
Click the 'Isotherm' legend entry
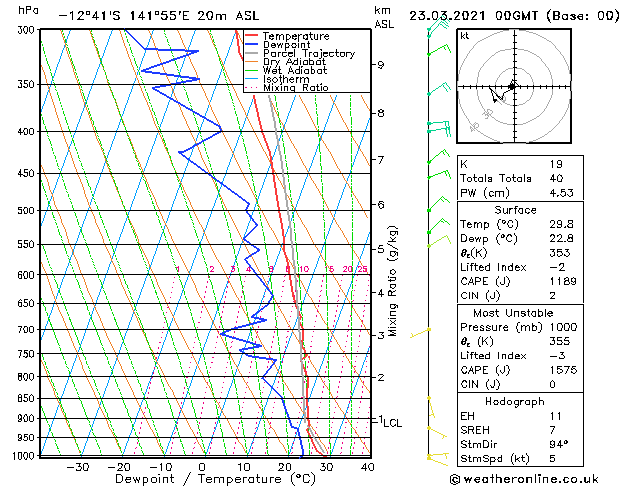[286, 79]
